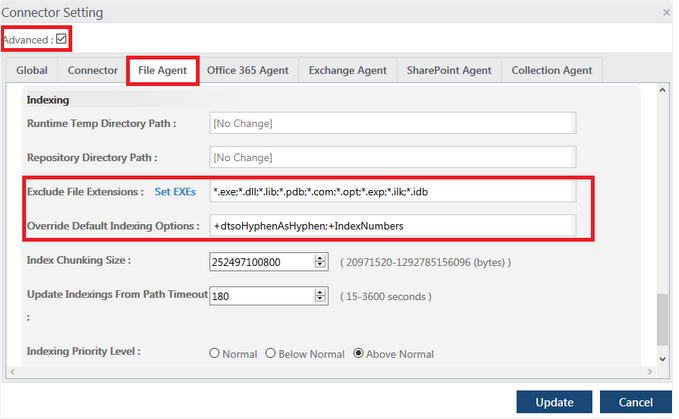Click the Index Chunking Size spinner arrows
Screen dimensions: 679x419
point(320,261)
